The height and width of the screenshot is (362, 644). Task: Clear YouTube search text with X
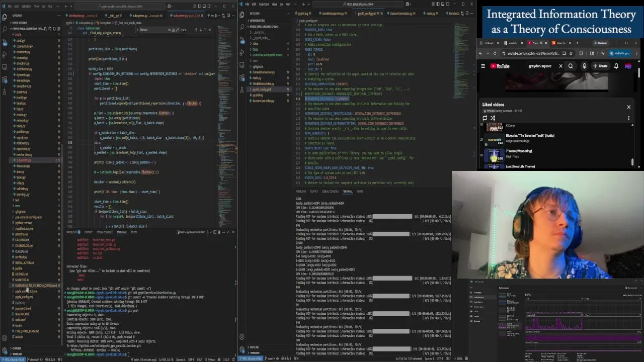(561, 66)
